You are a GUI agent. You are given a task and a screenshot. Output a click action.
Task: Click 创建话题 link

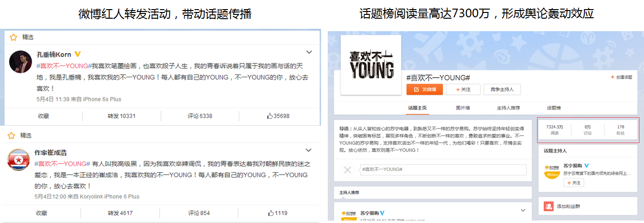[x=621, y=77]
